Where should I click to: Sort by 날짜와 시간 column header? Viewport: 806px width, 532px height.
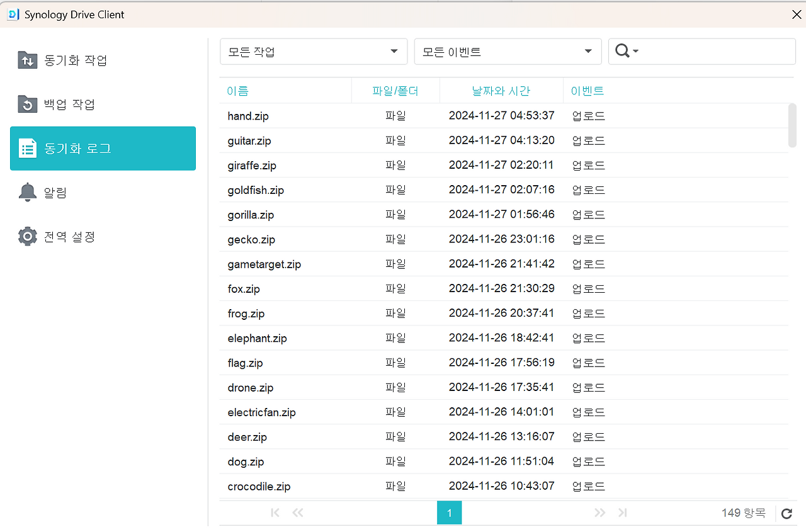point(501,91)
